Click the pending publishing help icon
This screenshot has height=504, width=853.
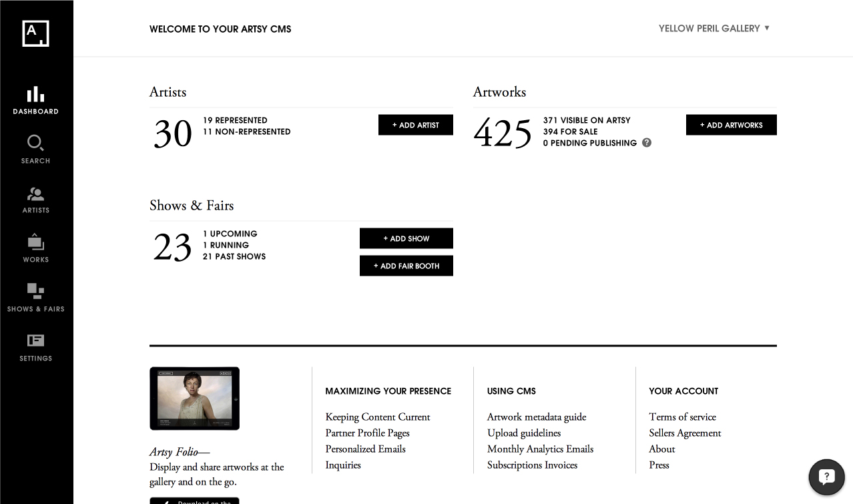(x=647, y=143)
